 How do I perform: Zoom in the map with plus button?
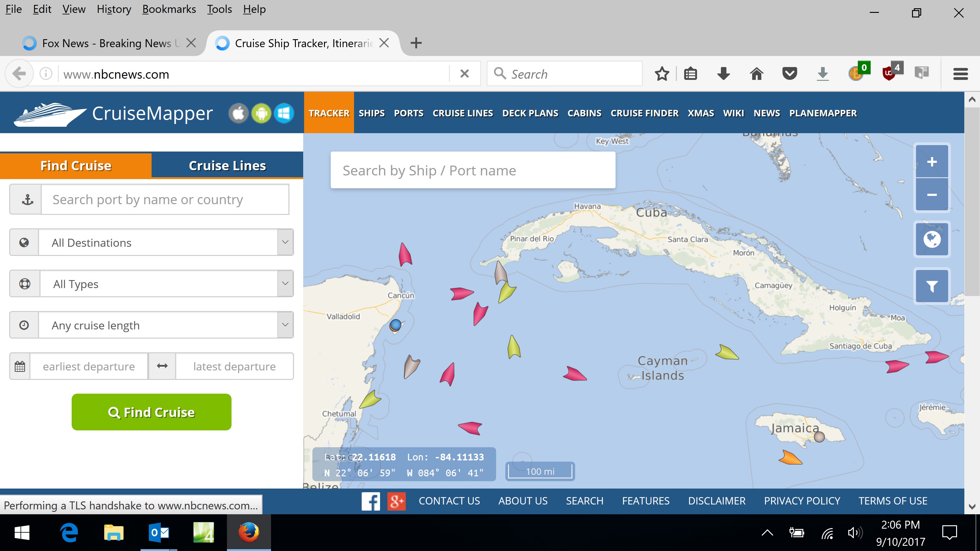pyautogui.click(x=932, y=162)
